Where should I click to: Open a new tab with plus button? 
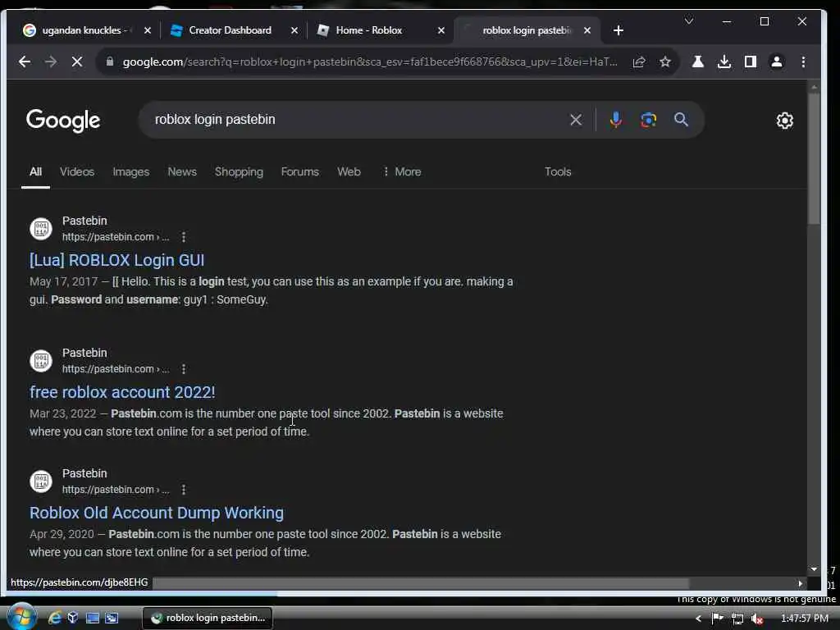[x=619, y=30]
